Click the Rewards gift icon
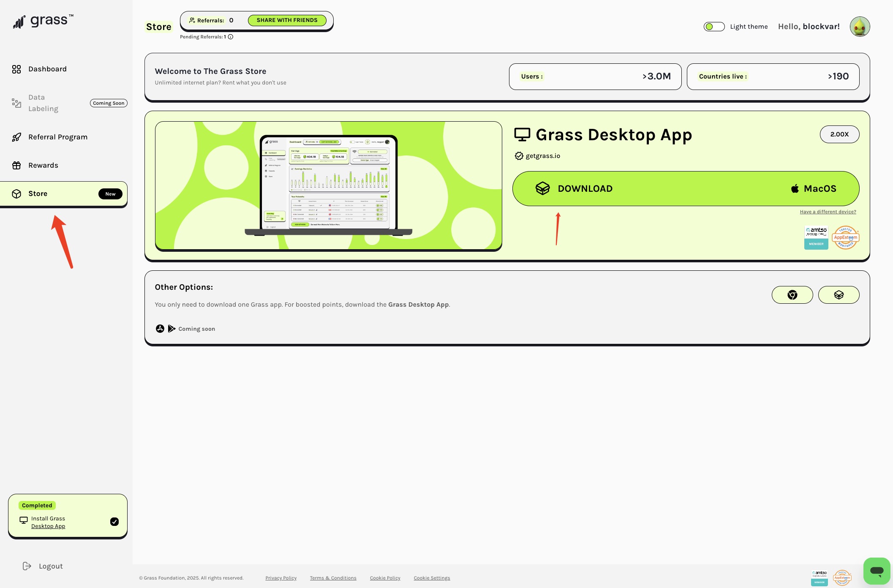 tap(16, 166)
